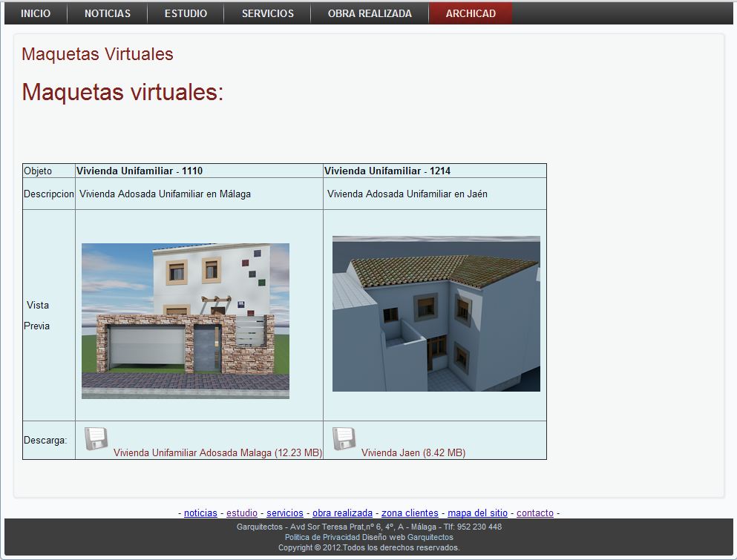Open zona clientes in the footer
The image size is (737, 560).
point(410,513)
